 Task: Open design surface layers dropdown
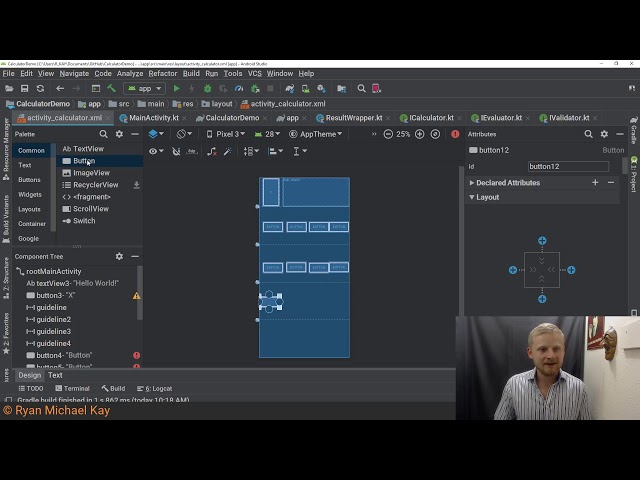[156, 134]
